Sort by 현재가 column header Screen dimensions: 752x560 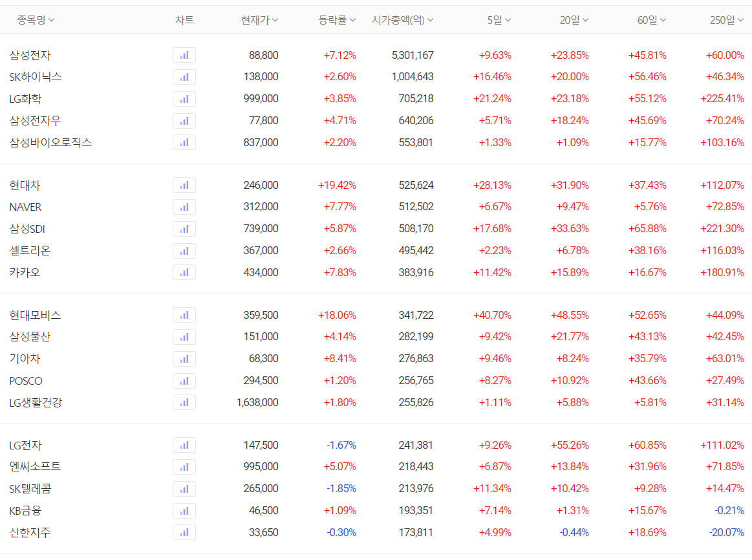click(x=259, y=19)
